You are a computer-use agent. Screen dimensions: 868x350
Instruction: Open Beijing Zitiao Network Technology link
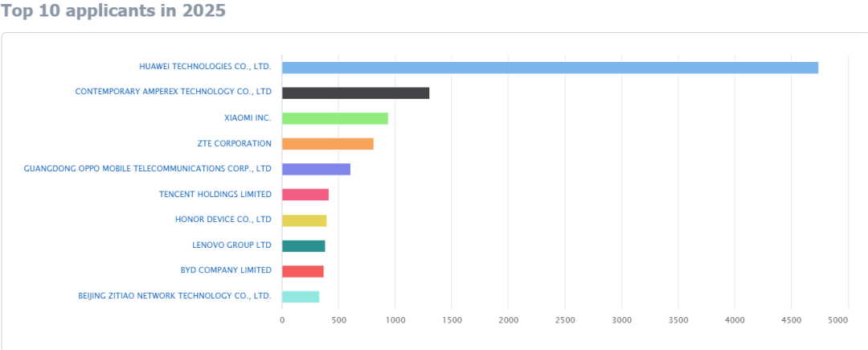click(x=175, y=296)
